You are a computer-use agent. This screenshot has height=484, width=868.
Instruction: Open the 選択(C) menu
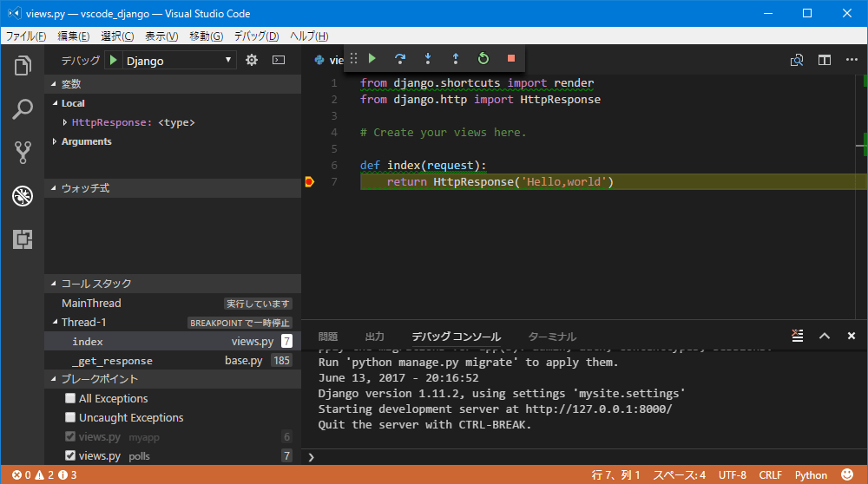[x=117, y=36]
